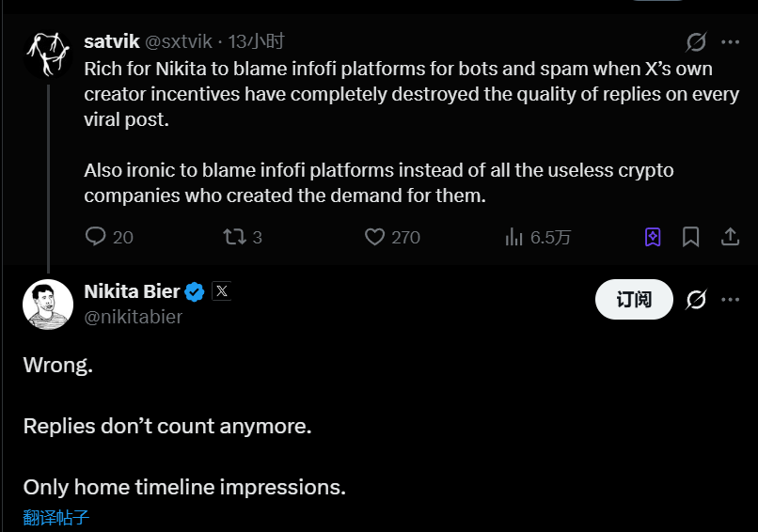The width and height of the screenshot is (758, 532).
Task: Click the purple starred bookmark extension icon
Action: (x=653, y=237)
